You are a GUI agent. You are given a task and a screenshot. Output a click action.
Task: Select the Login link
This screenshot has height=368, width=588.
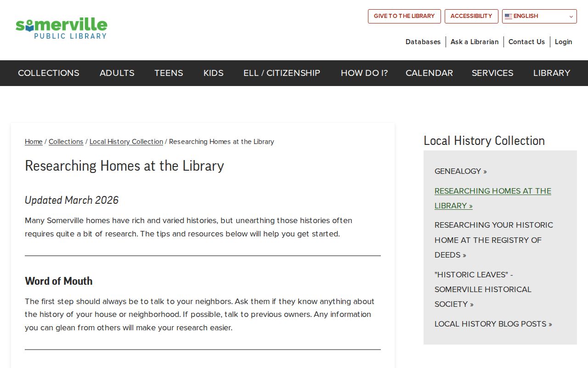pos(563,42)
